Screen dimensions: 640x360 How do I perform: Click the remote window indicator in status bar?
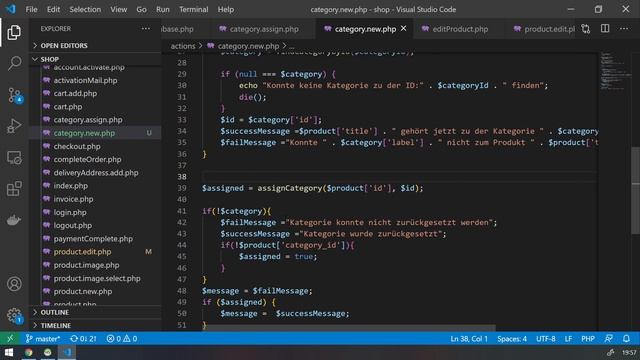click(x=10, y=338)
